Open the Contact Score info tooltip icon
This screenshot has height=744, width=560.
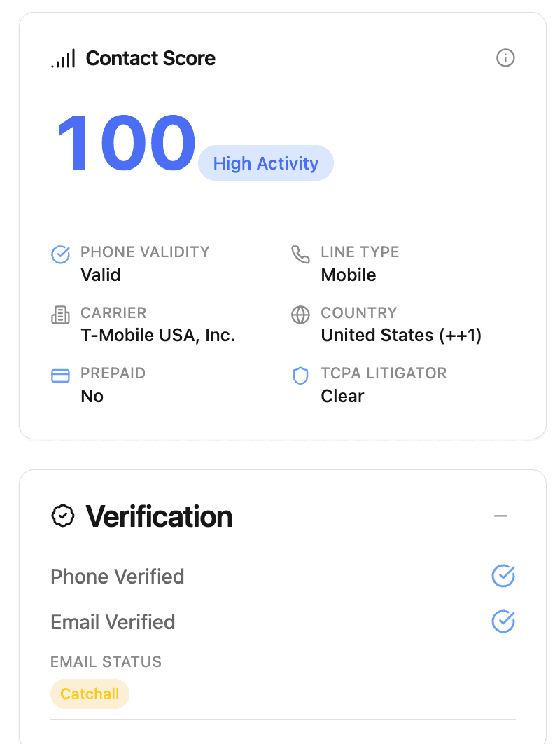pos(505,58)
